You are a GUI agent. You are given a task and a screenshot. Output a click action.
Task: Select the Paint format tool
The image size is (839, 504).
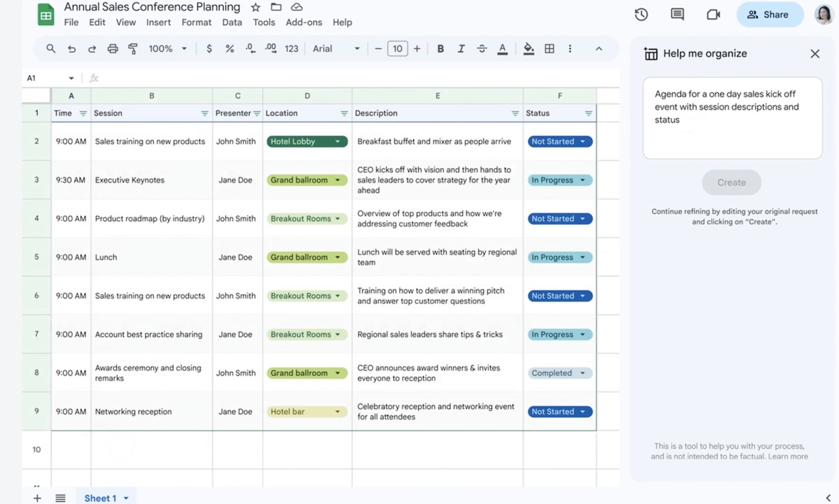point(133,49)
